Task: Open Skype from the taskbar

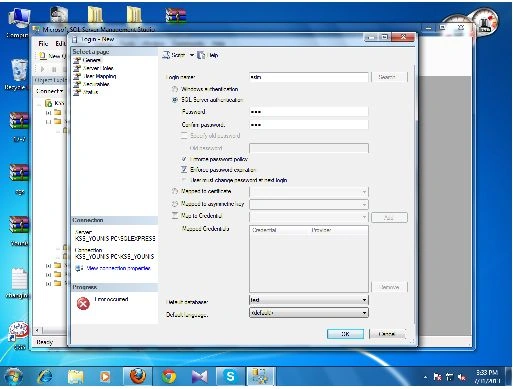Action: point(230,377)
